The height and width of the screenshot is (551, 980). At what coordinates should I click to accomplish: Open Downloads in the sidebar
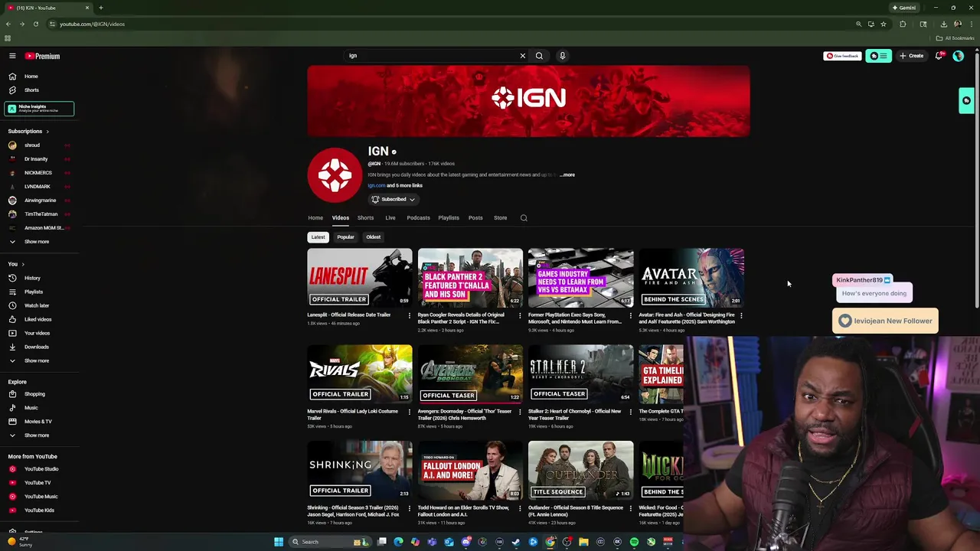(38, 347)
